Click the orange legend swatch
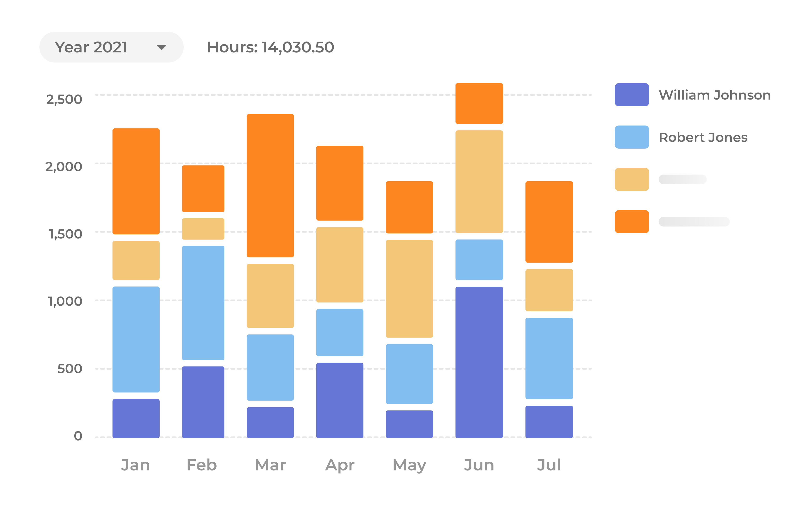Image resolution: width=812 pixels, height=510 pixels. pos(631,222)
